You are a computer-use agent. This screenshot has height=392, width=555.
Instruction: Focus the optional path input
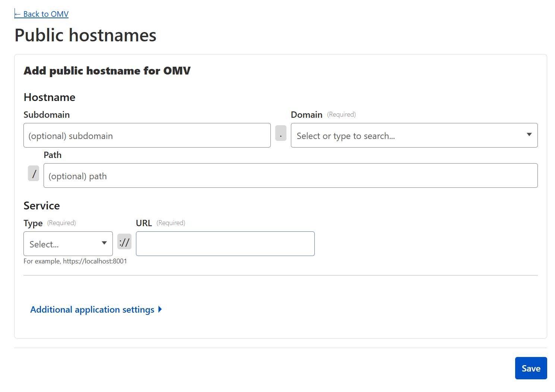[x=290, y=175]
